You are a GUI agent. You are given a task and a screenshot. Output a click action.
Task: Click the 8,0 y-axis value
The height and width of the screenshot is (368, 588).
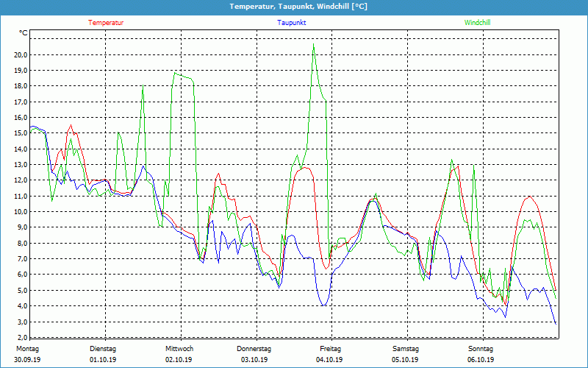22,244
